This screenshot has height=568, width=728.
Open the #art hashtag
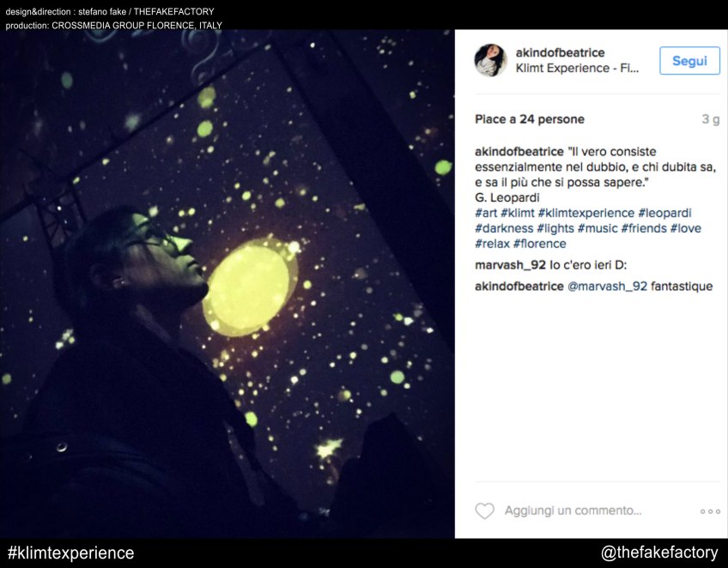486,213
